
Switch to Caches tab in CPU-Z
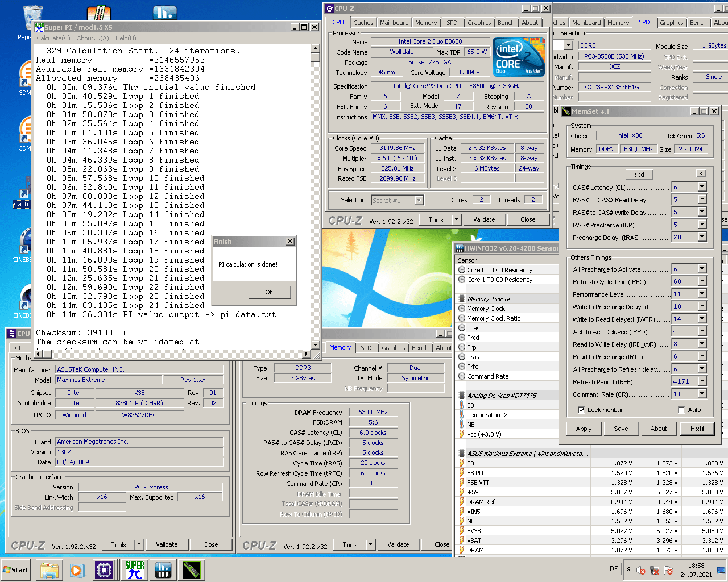(x=363, y=23)
